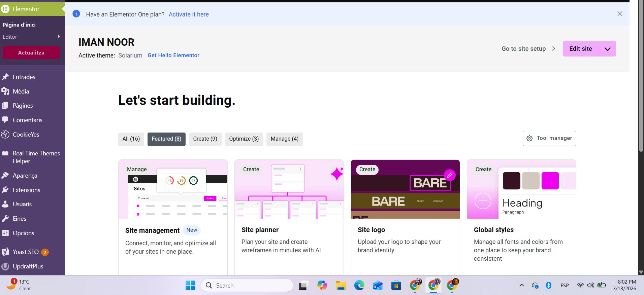Click the taskbar Search field
The width and height of the screenshot is (644, 295).
coord(247,286)
